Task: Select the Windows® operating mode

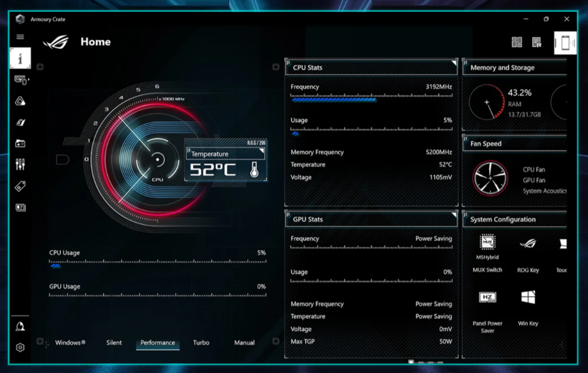Action: point(70,342)
